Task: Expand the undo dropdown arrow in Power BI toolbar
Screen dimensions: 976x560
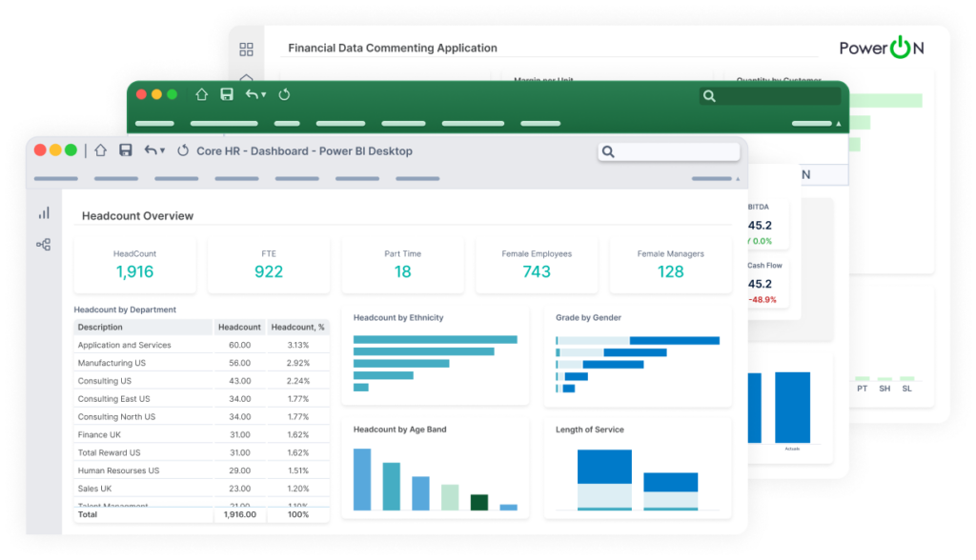Action: click(161, 148)
